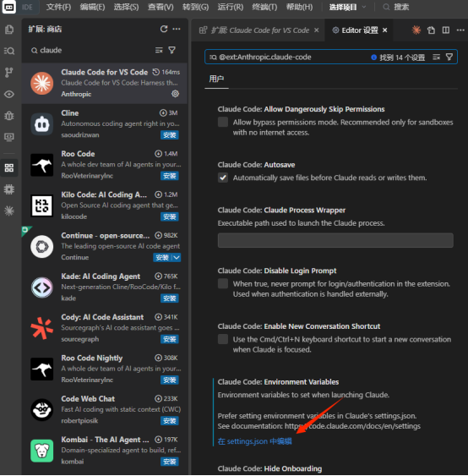Open the 帮助(H) menu
The image size is (468, 476).
pos(299,7)
